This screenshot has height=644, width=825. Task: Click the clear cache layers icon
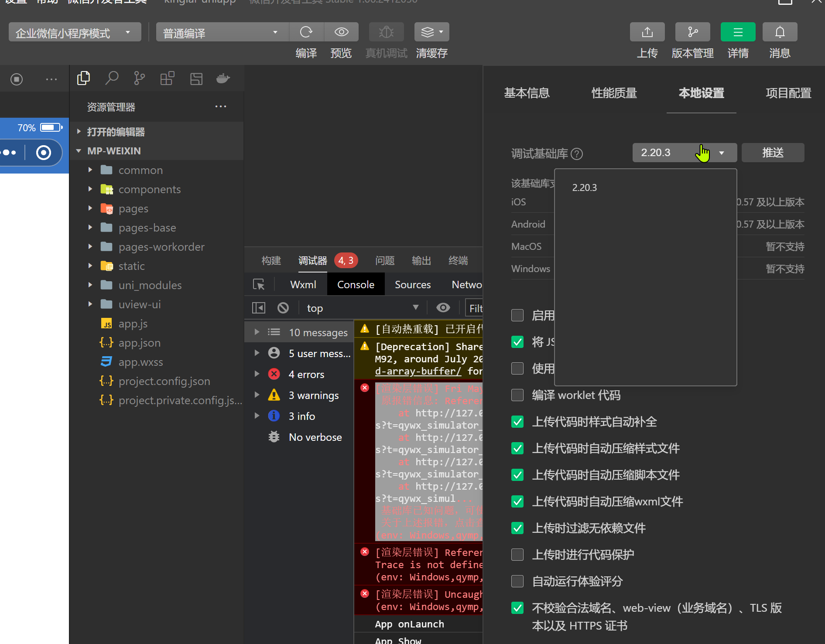coord(431,32)
